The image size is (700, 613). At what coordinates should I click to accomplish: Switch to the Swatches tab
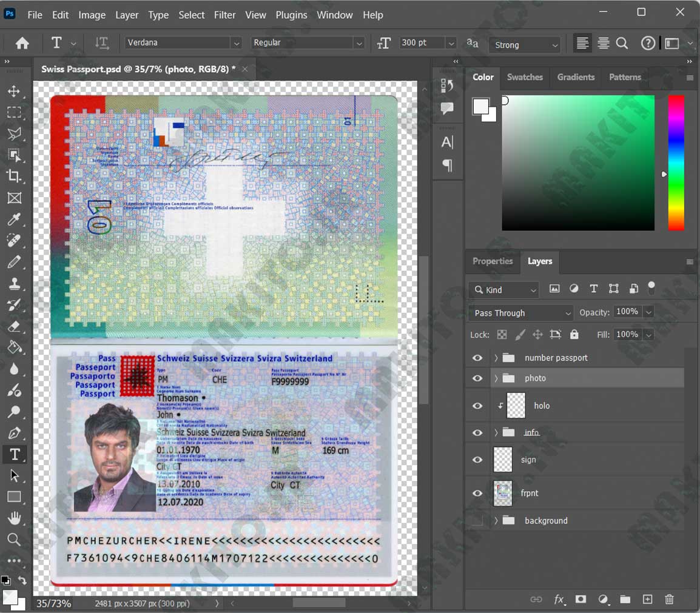point(525,77)
